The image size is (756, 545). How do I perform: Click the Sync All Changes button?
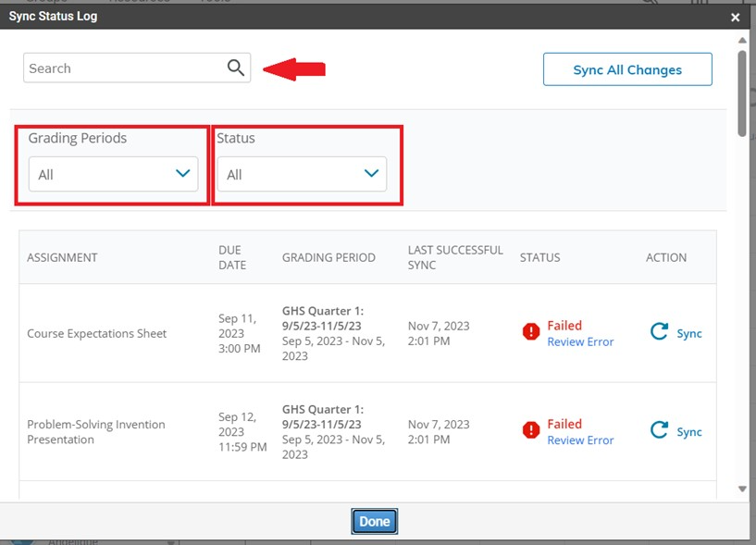627,69
